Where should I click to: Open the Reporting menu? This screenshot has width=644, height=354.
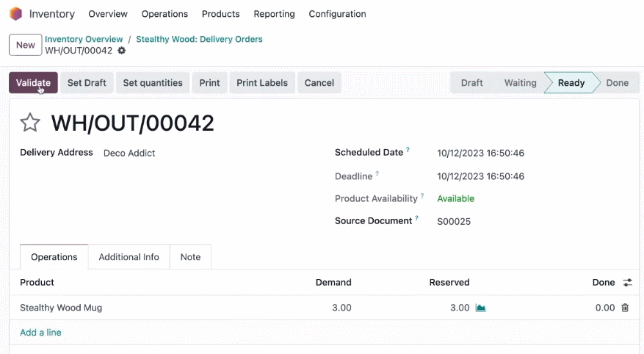(275, 14)
